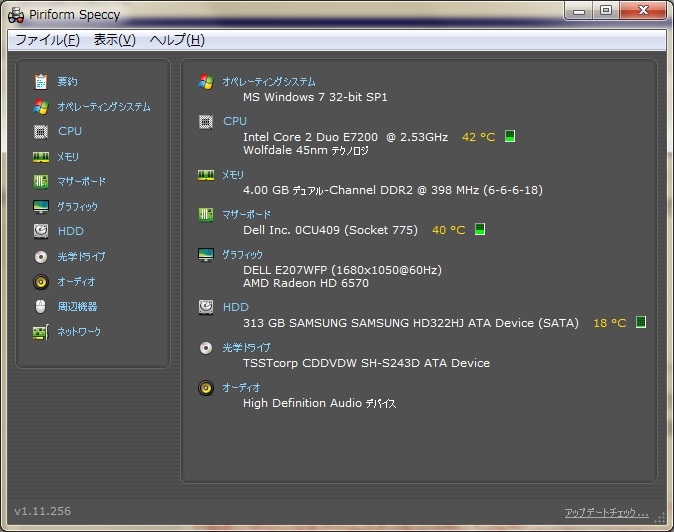This screenshot has height=532, width=674.
Task: Select 要約 in the sidebar
Action: tap(67, 81)
